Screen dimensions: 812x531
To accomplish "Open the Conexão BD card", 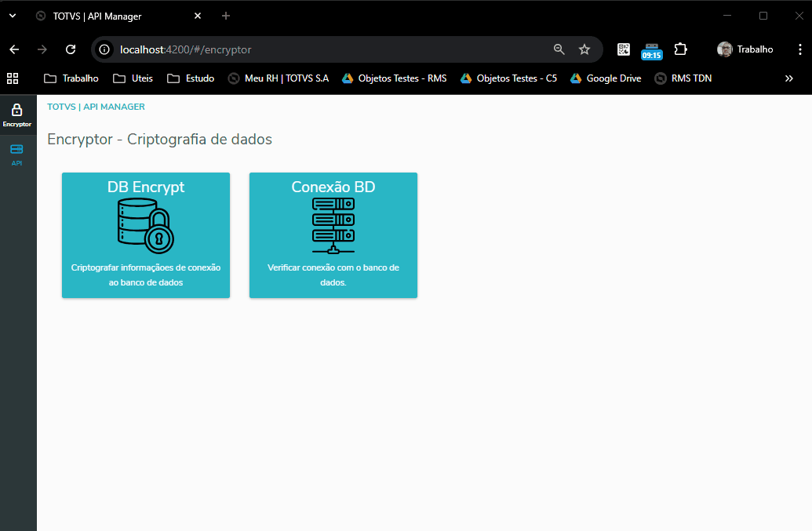I will [x=333, y=235].
